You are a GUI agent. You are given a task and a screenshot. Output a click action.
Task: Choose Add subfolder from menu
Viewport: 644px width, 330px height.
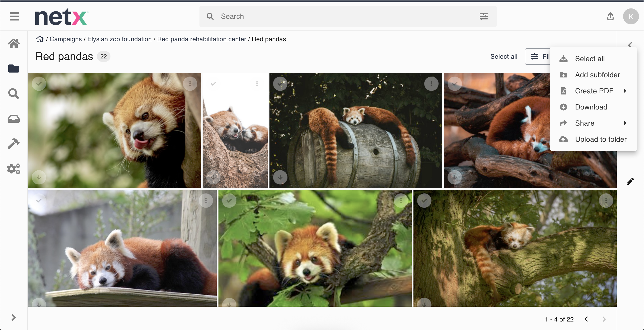click(x=597, y=75)
